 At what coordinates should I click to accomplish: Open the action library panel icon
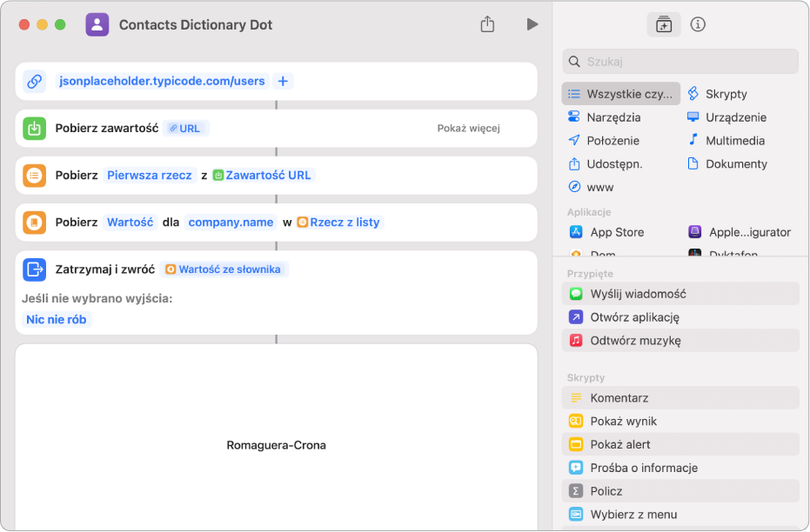click(664, 24)
